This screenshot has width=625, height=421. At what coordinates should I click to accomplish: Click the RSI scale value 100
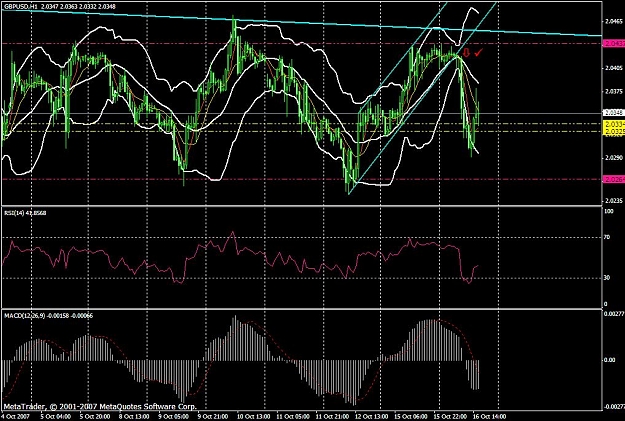[x=609, y=211]
